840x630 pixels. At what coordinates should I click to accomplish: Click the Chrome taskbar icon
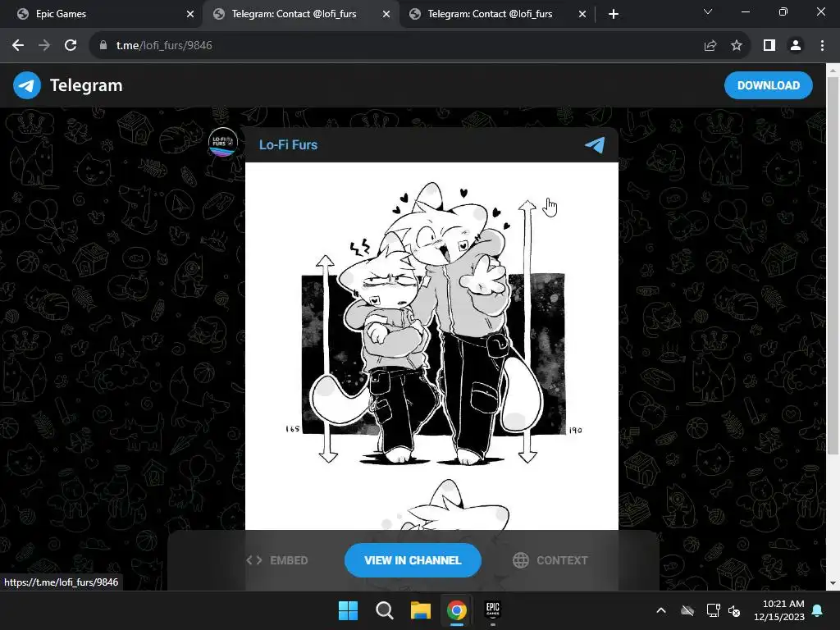456,610
